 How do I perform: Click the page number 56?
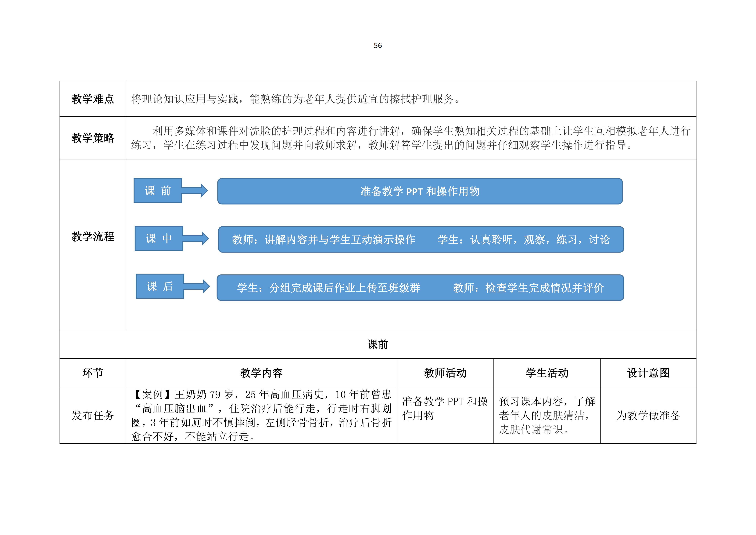378,45
